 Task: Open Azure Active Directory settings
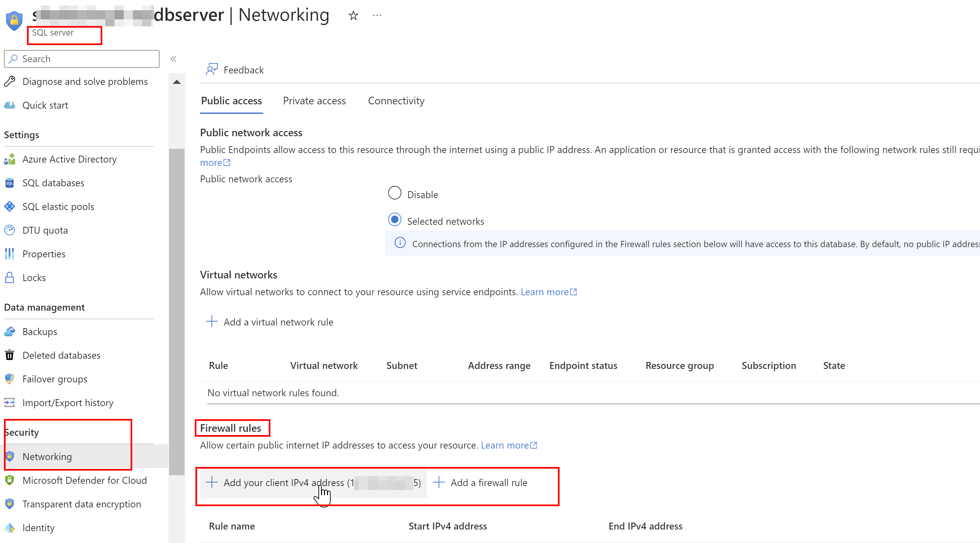click(69, 159)
